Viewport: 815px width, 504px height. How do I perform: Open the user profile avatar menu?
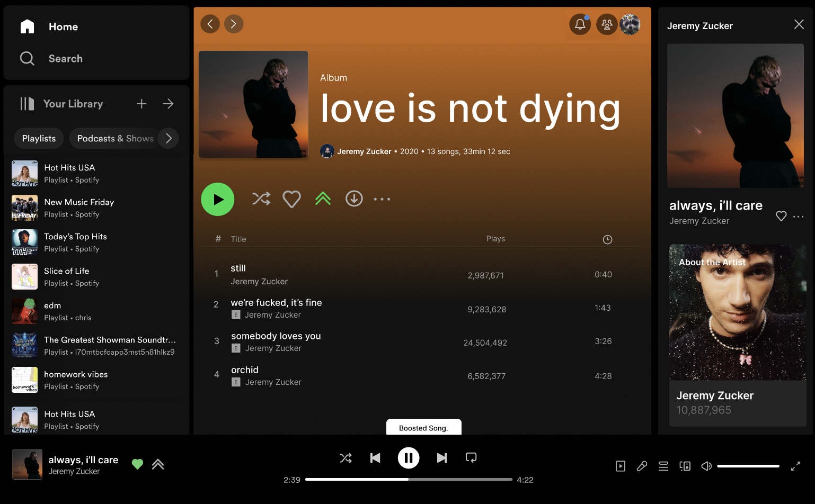[x=630, y=24]
